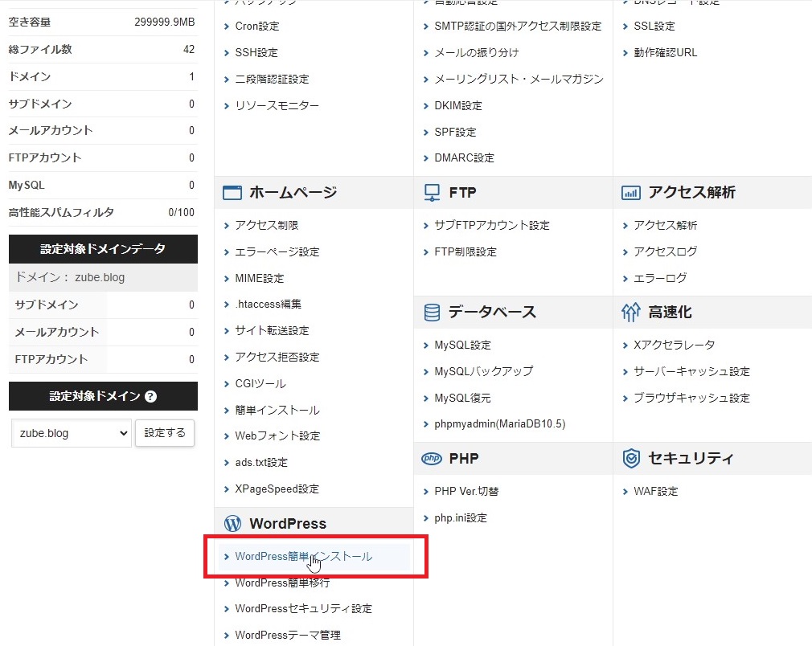This screenshot has height=646, width=812.
Task: Click the help question mark beside 設定対象ドメイン
Action: (x=150, y=396)
